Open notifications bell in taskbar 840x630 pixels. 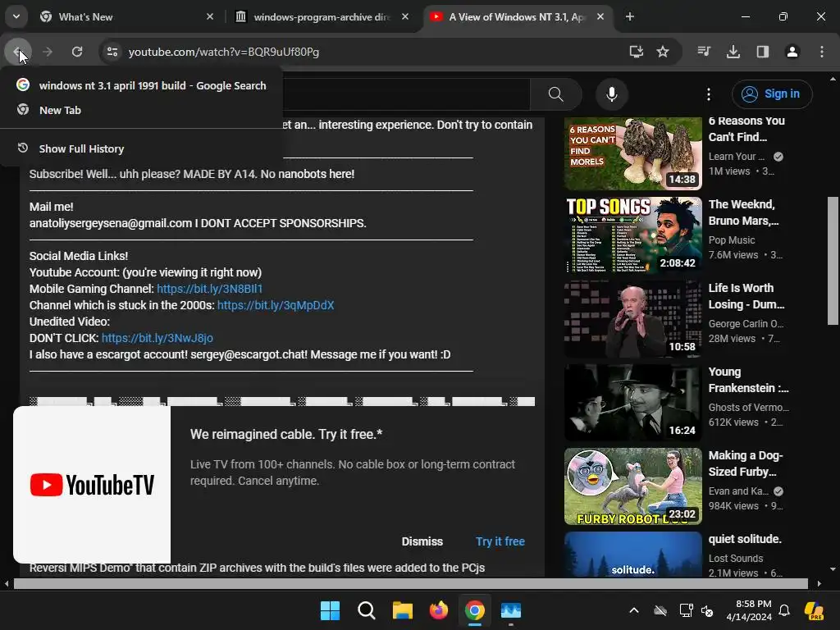click(x=784, y=610)
